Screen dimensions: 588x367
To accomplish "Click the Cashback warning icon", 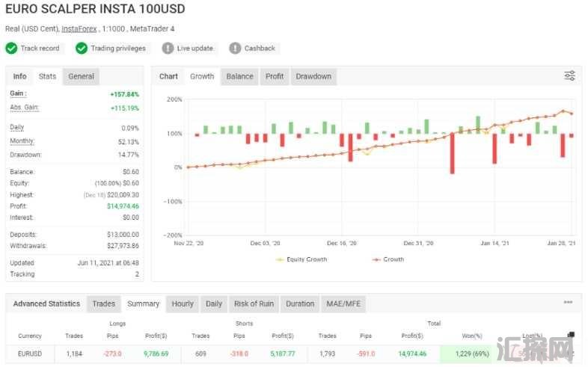I will coord(235,49).
